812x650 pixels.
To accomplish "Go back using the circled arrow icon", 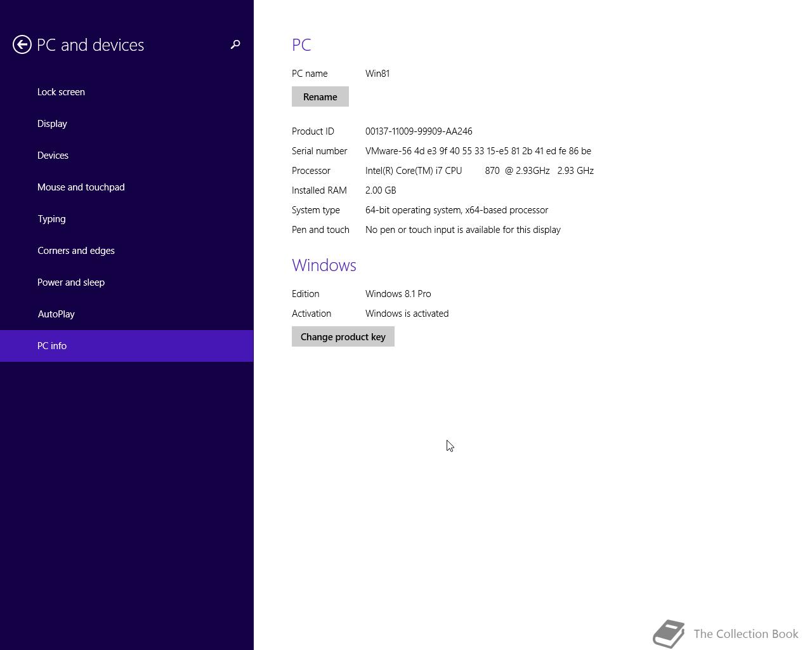I will (22, 44).
